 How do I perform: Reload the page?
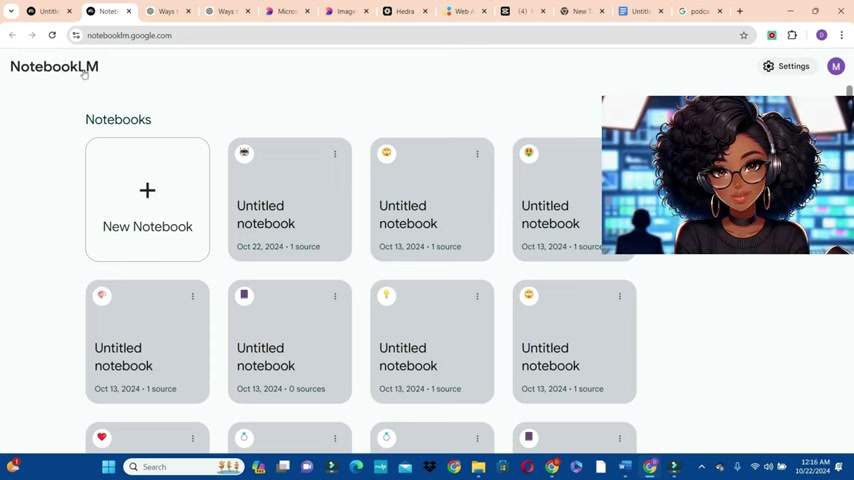tap(52, 35)
